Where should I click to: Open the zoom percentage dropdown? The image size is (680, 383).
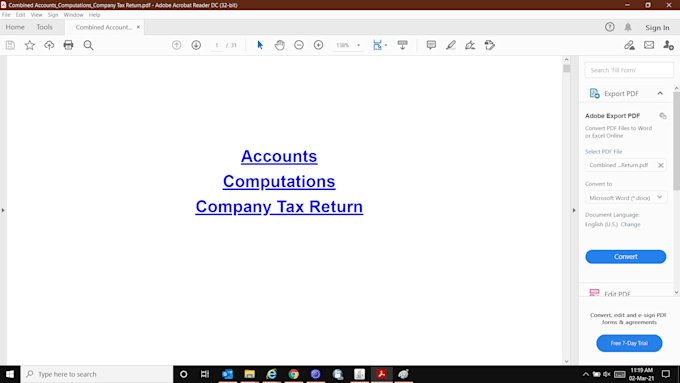point(358,45)
